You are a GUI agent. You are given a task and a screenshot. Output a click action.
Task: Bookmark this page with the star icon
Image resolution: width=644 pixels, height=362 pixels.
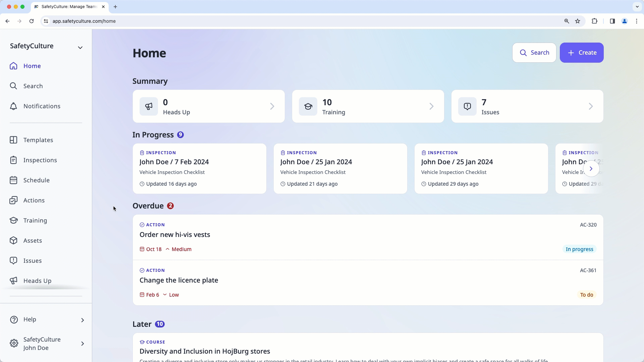pos(578,21)
